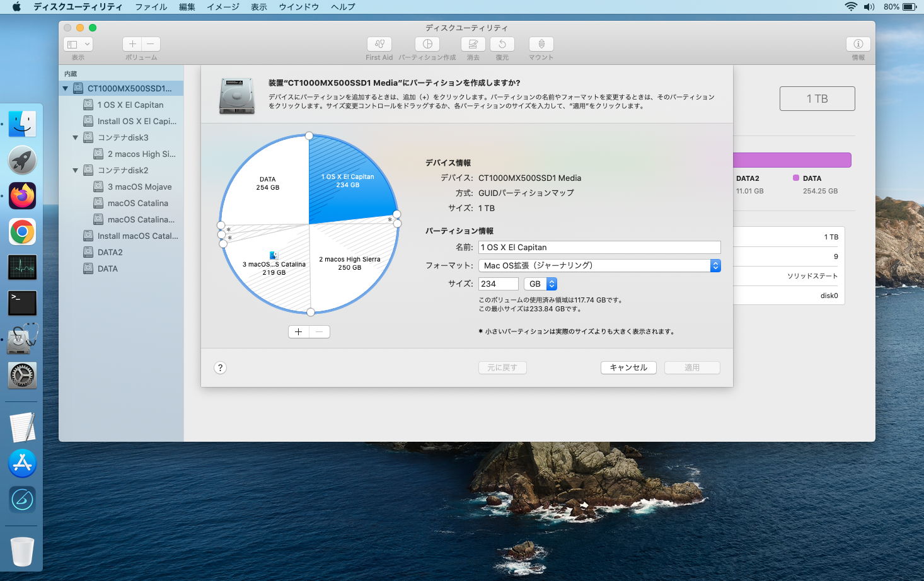Open Activity Monitor from the Dock
924x581 pixels.
(x=22, y=267)
